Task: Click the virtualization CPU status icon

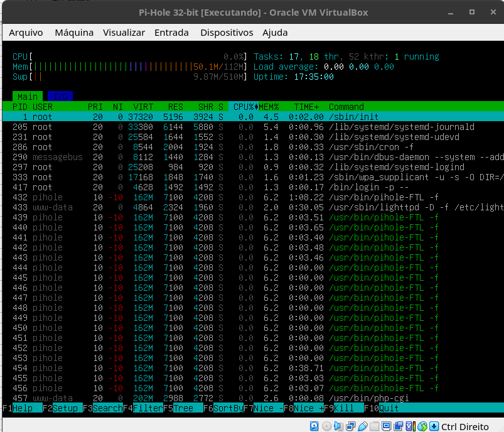Action: click(410, 426)
